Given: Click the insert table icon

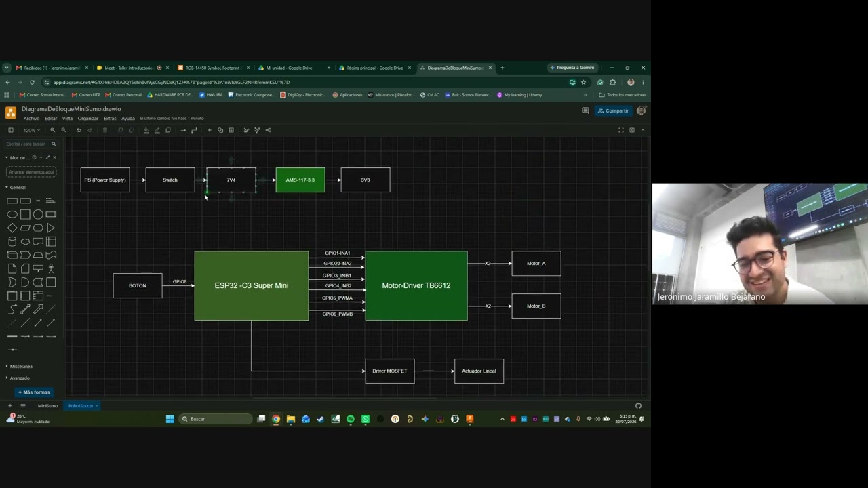Looking at the screenshot, I should pyautogui.click(x=231, y=130).
